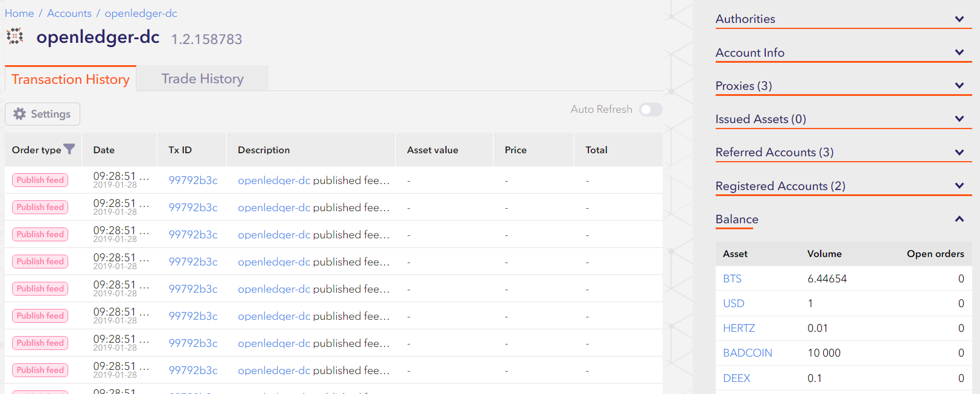
Task: Click the Asset column header in Balance
Action: pos(735,254)
